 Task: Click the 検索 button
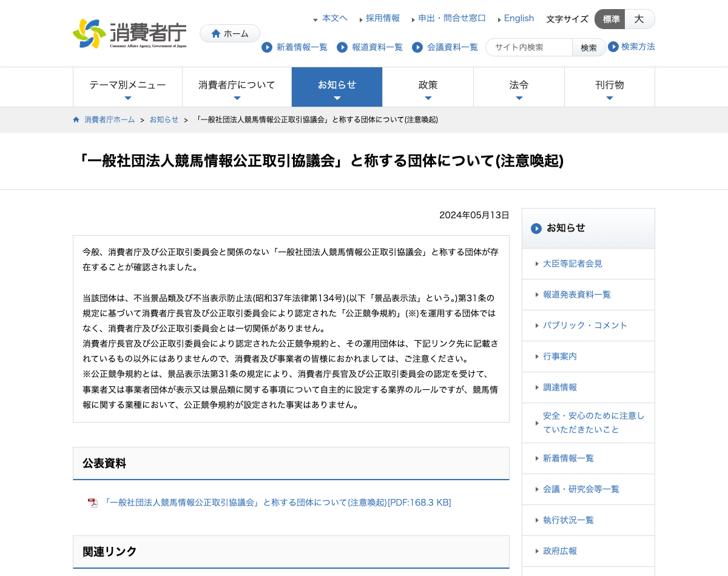click(589, 47)
